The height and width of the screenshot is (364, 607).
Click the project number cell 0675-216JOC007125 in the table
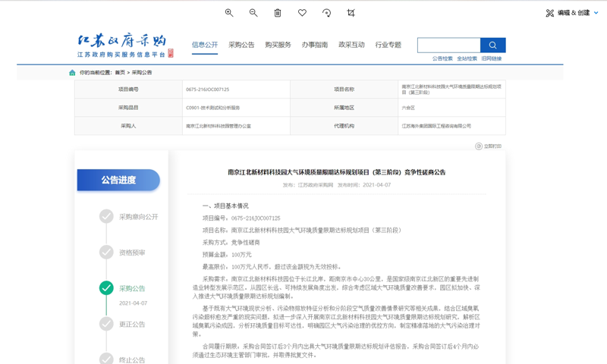[236, 89]
